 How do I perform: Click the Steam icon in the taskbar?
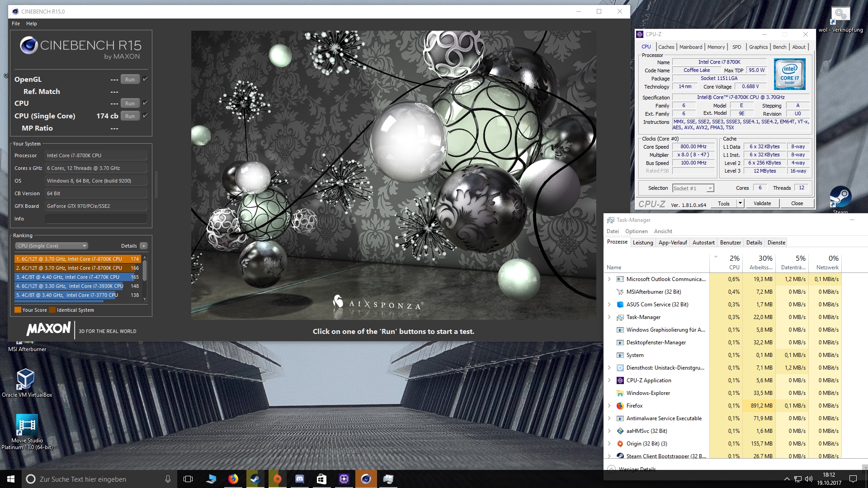[x=255, y=479]
